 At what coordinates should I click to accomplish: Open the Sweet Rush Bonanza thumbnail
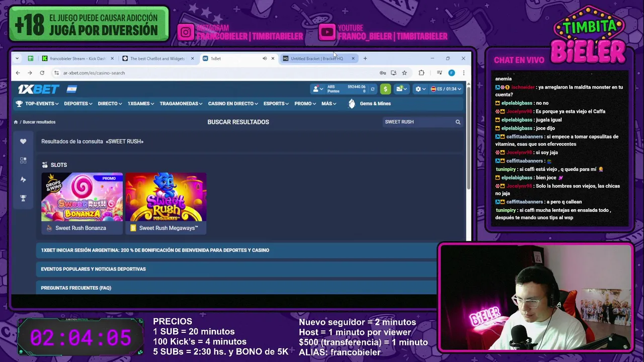tap(82, 197)
